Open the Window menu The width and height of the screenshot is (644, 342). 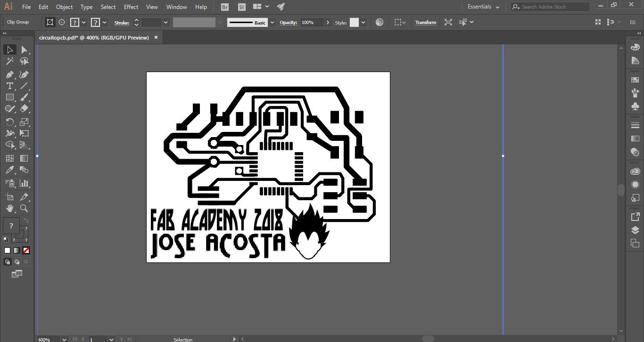click(177, 7)
